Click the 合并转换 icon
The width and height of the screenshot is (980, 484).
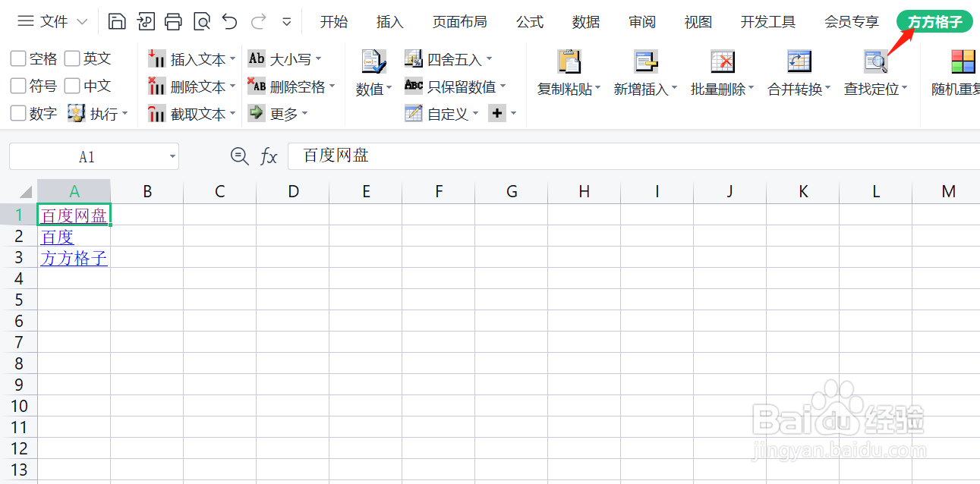pyautogui.click(x=799, y=61)
